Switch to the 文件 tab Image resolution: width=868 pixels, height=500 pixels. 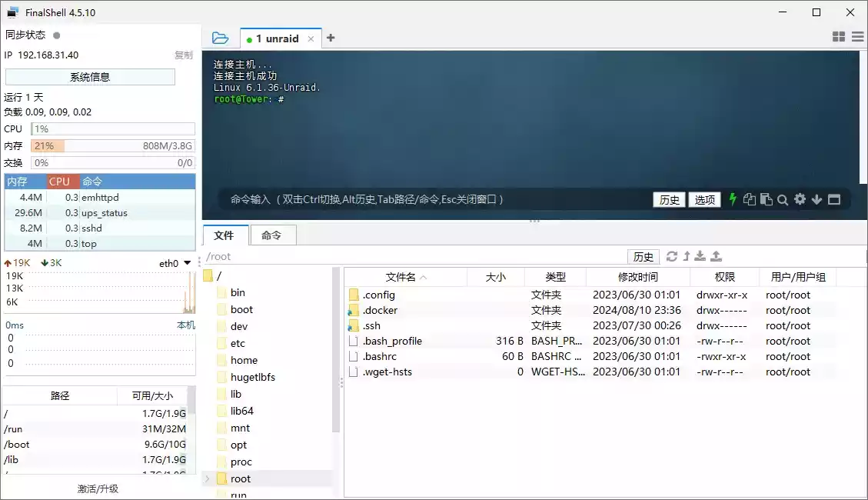point(224,235)
